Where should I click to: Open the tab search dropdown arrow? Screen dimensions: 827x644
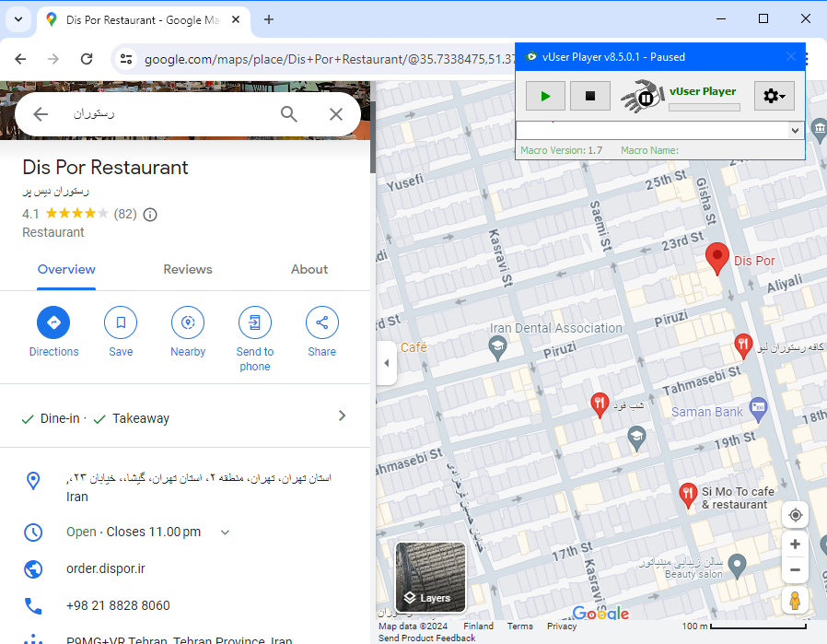click(18, 19)
